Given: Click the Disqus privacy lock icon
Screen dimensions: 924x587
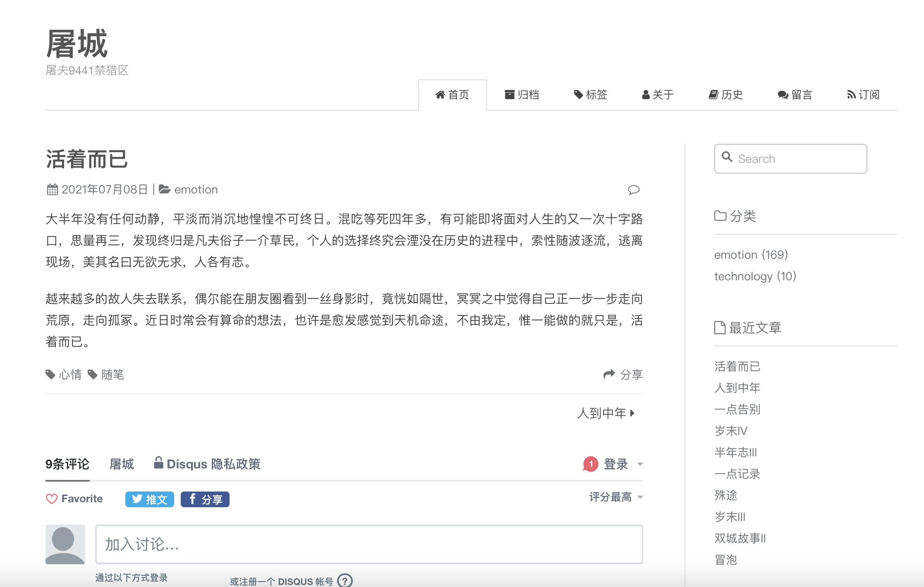Looking at the screenshot, I should tap(159, 463).
